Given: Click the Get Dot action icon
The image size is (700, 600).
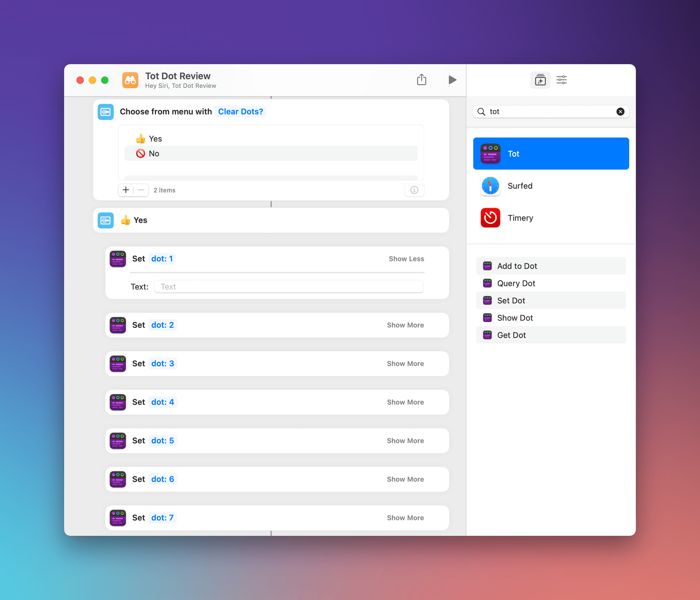Looking at the screenshot, I should [487, 335].
